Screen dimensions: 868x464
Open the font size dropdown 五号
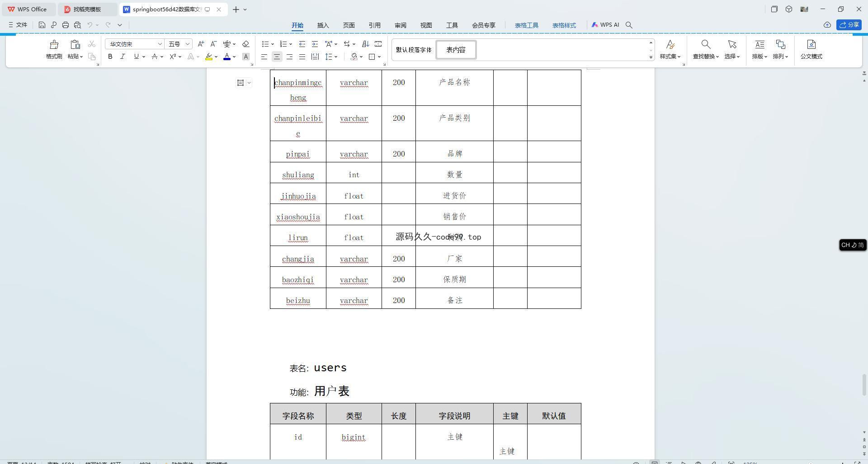(188, 44)
